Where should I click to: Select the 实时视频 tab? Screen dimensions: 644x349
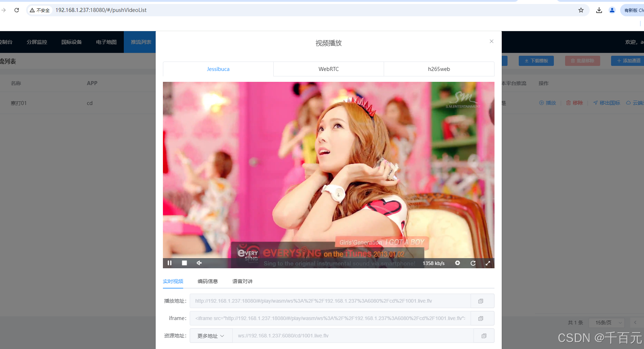click(173, 281)
